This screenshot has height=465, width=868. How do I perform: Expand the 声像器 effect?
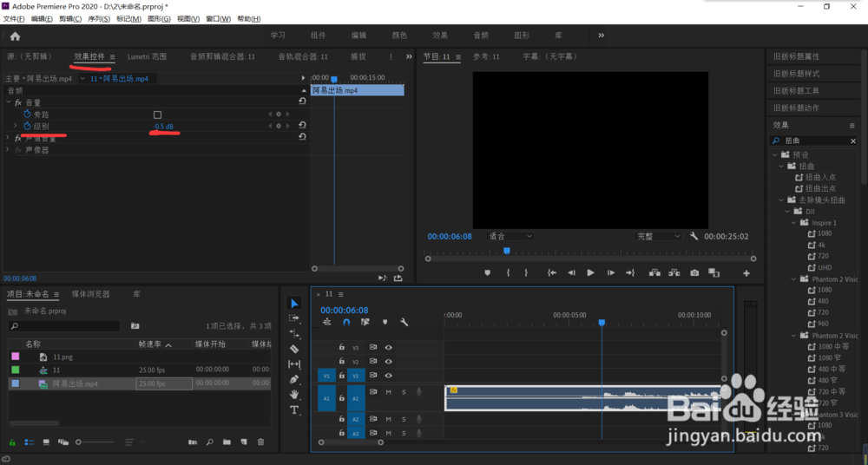click(9, 150)
